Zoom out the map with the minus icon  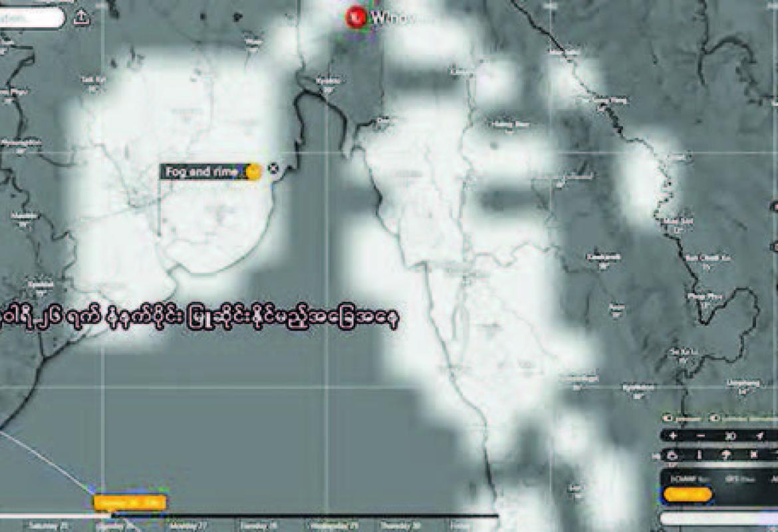[x=700, y=436]
